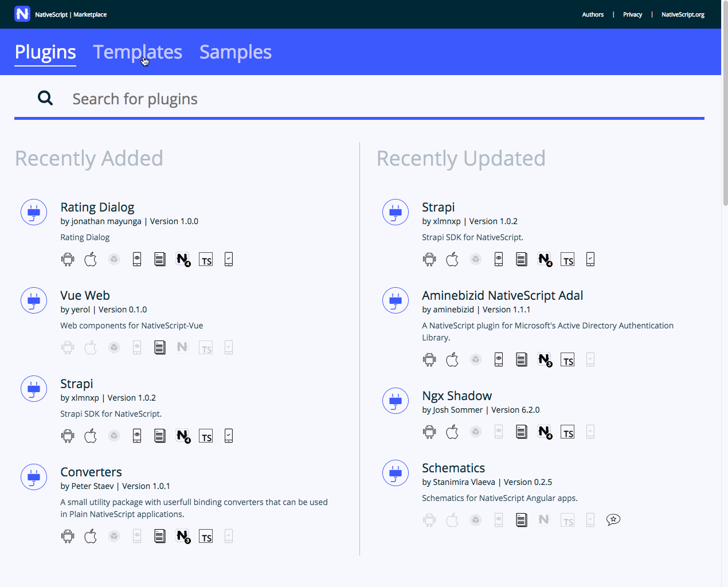Click demo phone icon under Recently Added Strapi
728x587 pixels.
pos(137,436)
